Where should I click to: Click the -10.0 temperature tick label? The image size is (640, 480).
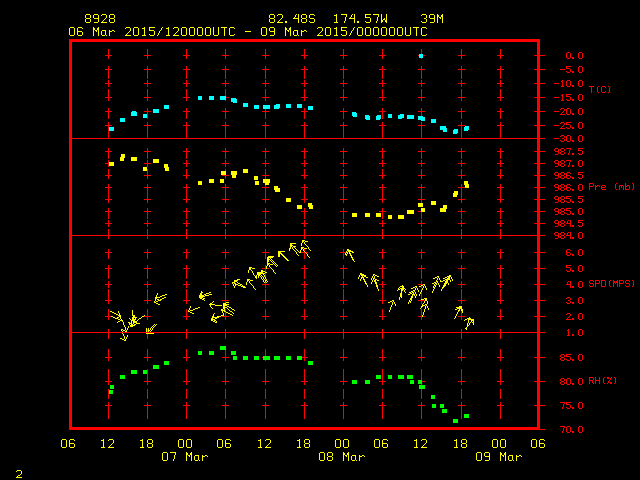[569, 84]
